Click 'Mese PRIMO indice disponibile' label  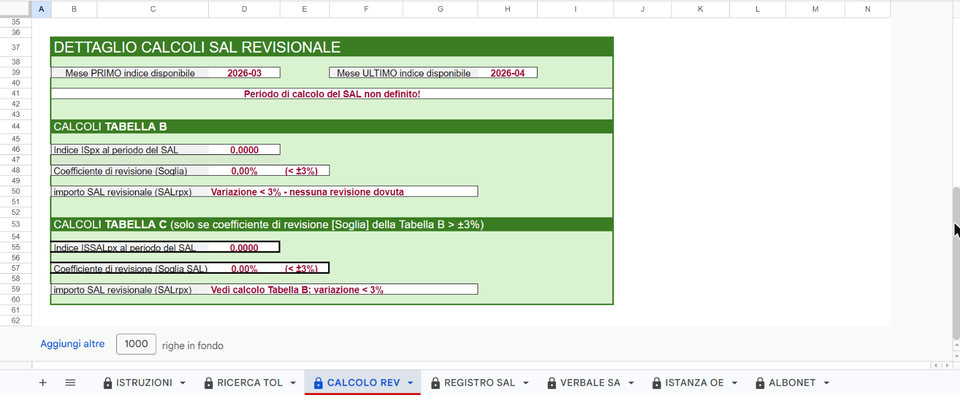pyautogui.click(x=129, y=73)
